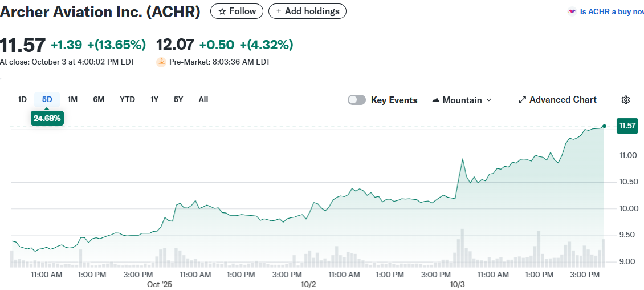Screen dimensions: 644x290
Task: Click the 11.57 current price label on chart
Action: click(627, 126)
